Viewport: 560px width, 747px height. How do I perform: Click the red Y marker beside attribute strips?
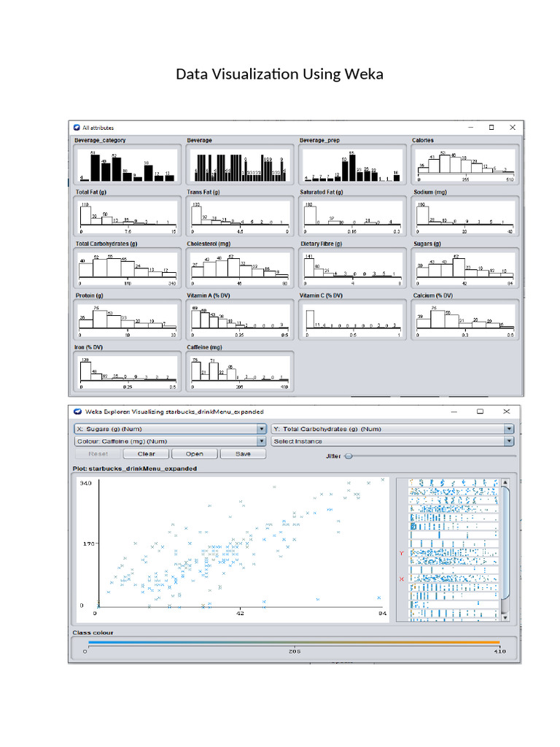[402, 553]
